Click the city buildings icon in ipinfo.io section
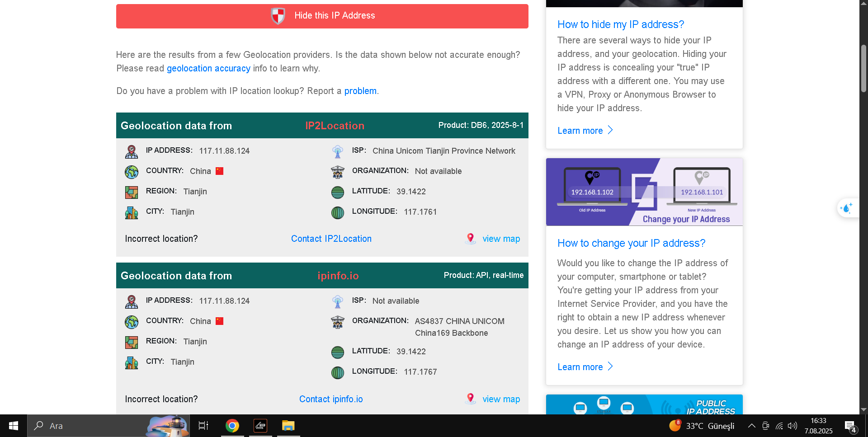 (132, 362)
